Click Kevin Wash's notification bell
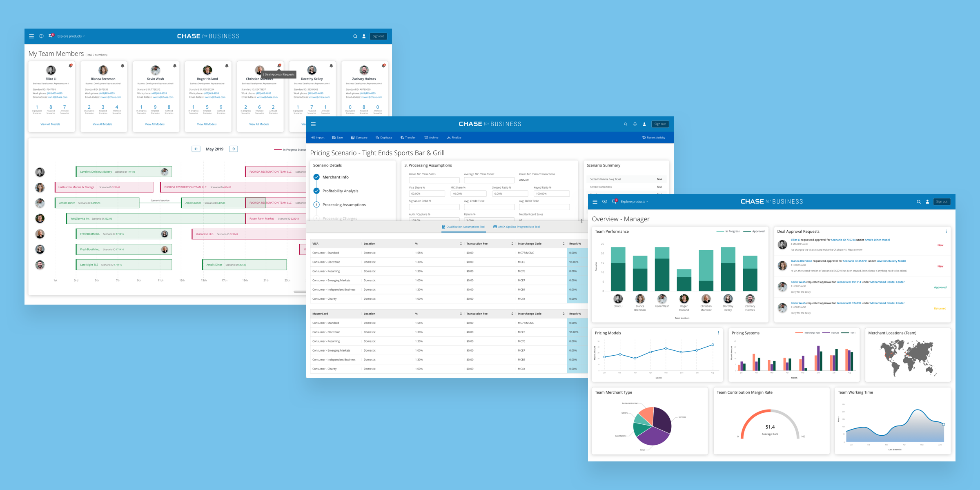980x490 pixels. tap(175, 65)
